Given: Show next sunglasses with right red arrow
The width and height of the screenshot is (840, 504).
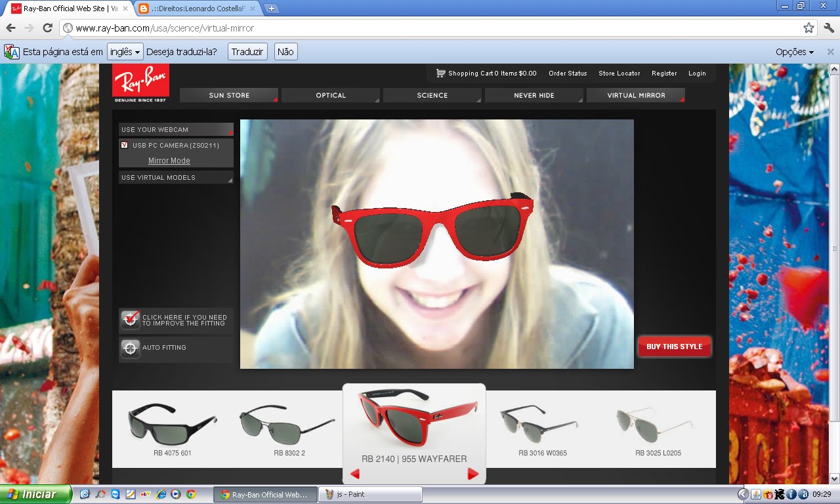Looking at the screenshot, I should [x=472, y=474].
